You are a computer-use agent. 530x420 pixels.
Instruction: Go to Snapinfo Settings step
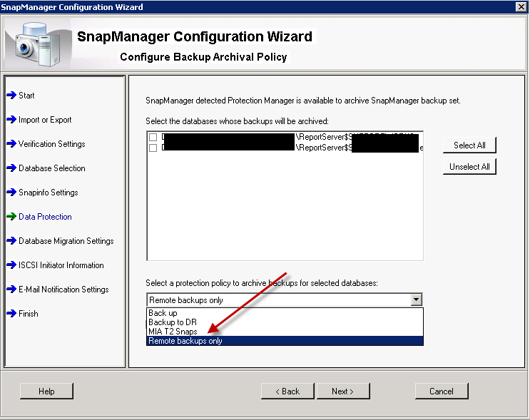pyautogui.click(x=49, y=193)
